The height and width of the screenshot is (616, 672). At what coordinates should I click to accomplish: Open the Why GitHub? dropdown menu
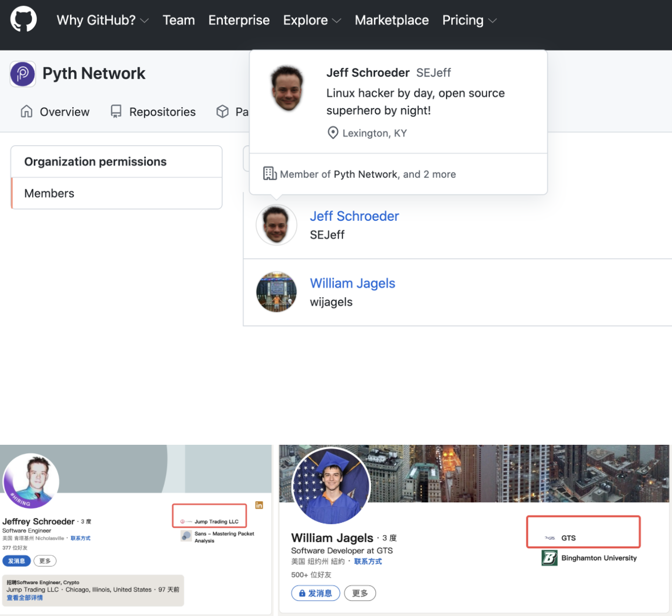pyautogui.click(x=102, y=20)
